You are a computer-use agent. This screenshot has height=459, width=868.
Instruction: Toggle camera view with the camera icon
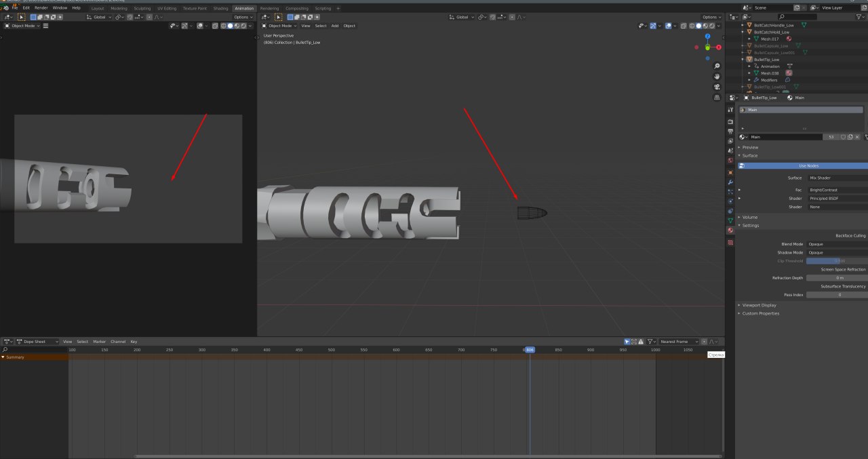pos(717,86)
